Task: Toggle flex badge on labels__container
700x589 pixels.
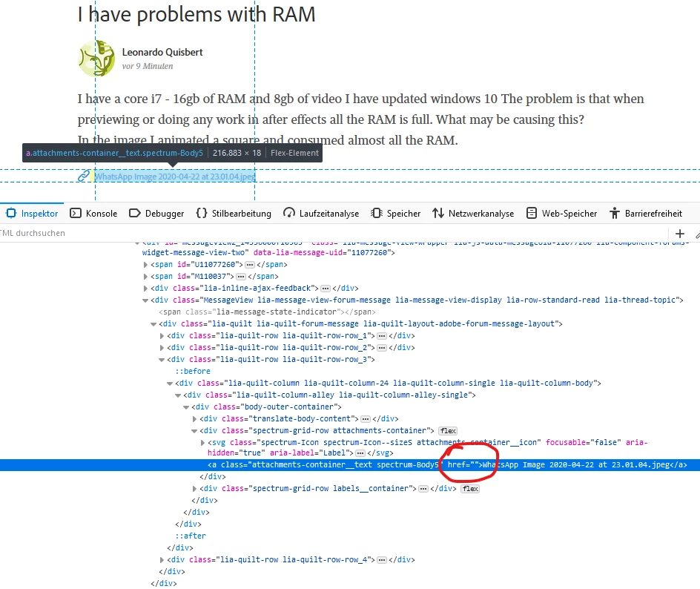Action: pos(471,489)
